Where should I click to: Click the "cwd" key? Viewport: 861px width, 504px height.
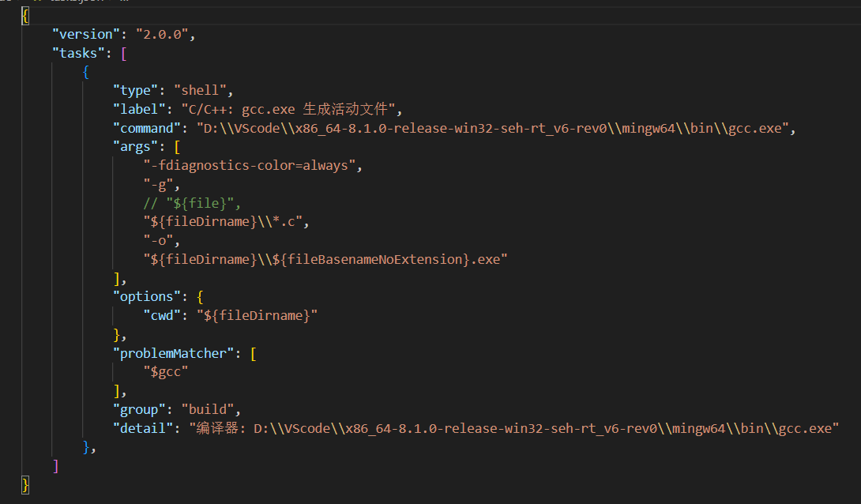point(162,316)
